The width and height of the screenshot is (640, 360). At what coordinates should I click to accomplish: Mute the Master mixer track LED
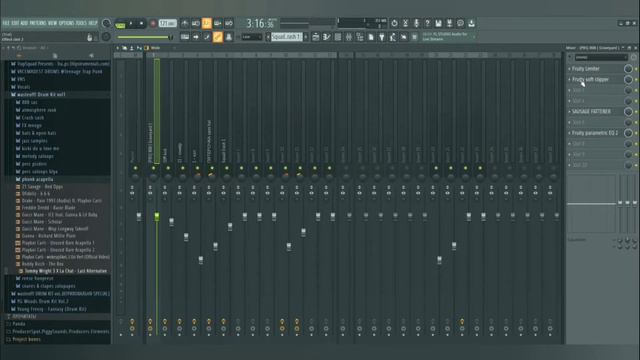[x=136, y=168]
